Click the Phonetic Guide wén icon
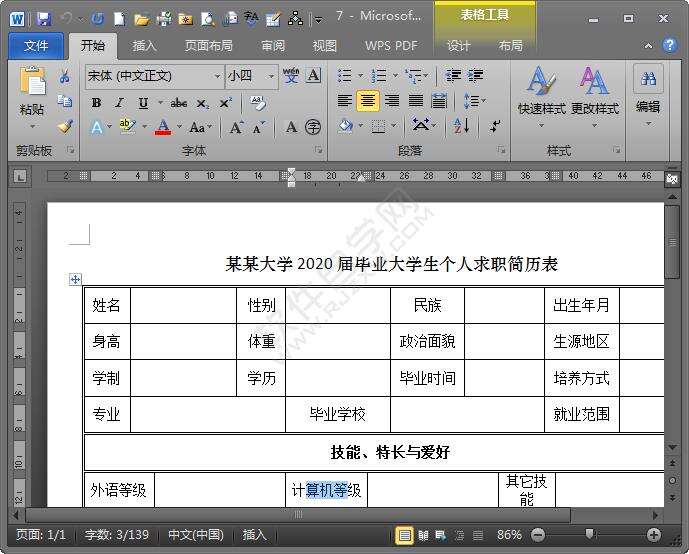Screen dimensions: 689x554 click(291, 76)
